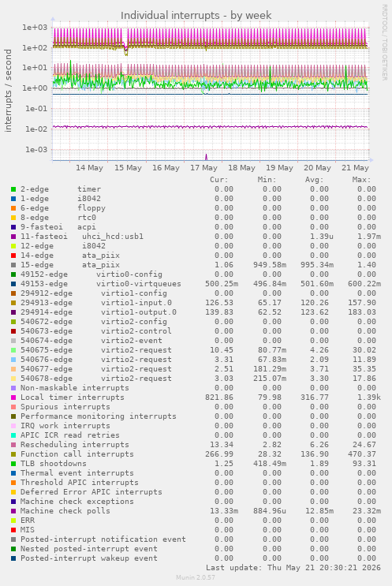Click the gray 15-edge ata_piix swatch
Screen dimensions: 392x586
(x=13, y=265)
